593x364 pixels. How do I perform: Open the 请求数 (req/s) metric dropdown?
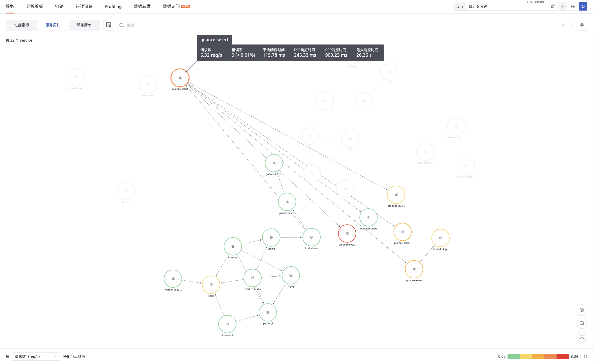[36, 356]
